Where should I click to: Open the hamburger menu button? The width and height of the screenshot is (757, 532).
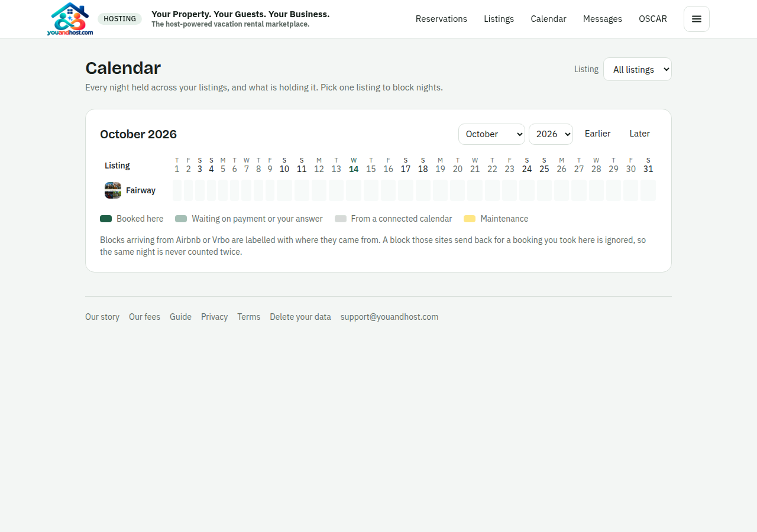[697, 19]
